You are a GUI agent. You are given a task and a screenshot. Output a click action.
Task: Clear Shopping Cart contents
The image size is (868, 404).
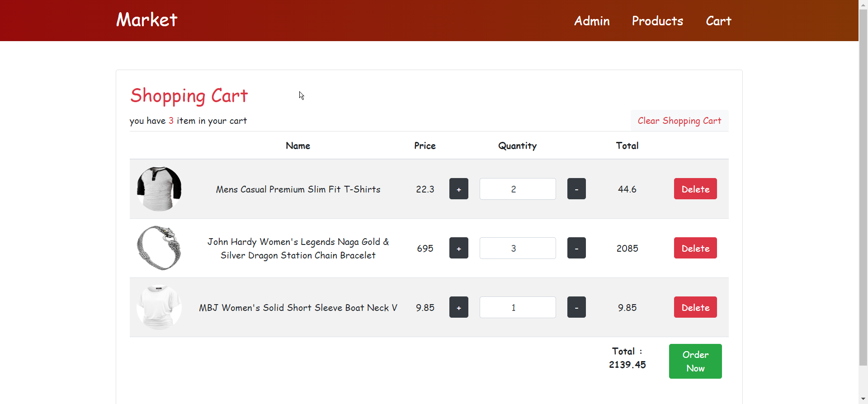679,121
